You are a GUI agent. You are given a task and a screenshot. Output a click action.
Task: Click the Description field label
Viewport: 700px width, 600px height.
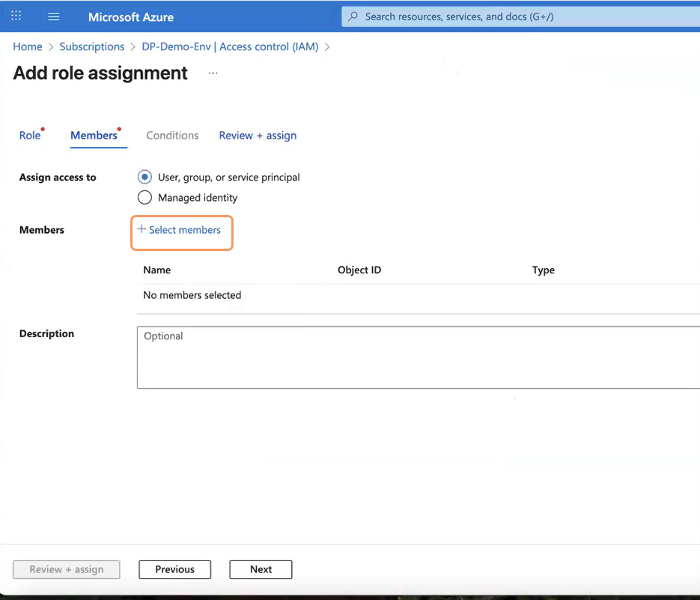coord(46,334)
